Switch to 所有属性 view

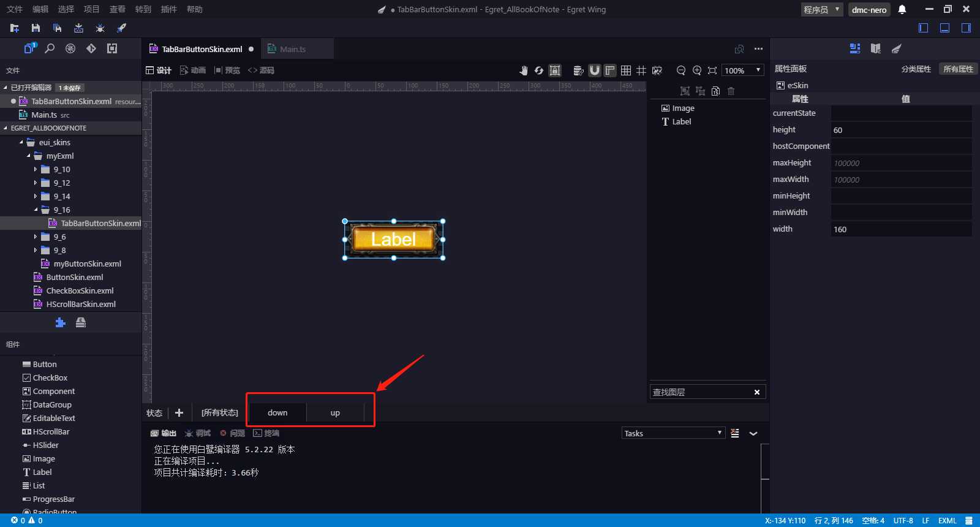point(958,69)
